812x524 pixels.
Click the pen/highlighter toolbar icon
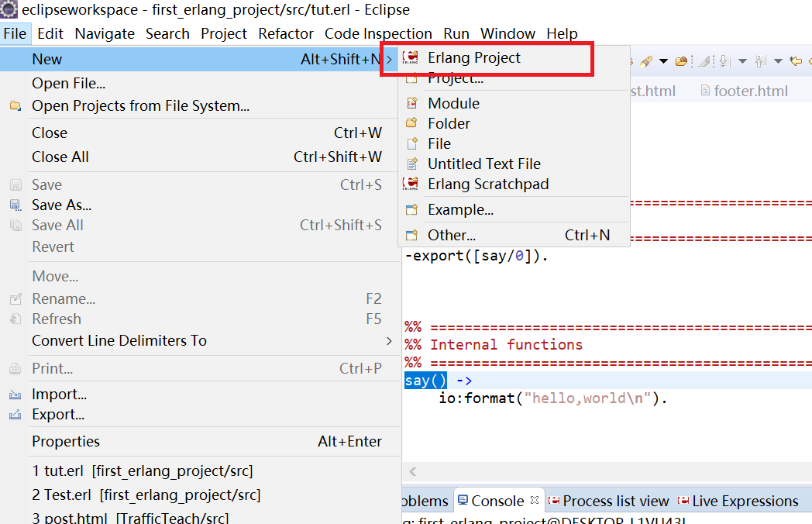pyautogui.click(x=645, y=62)
